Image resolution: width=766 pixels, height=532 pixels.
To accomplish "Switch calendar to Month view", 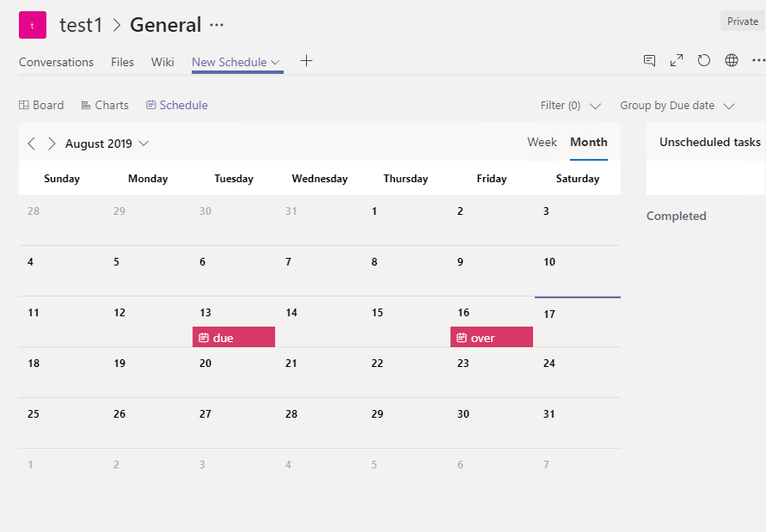I will tap(589, 143).
